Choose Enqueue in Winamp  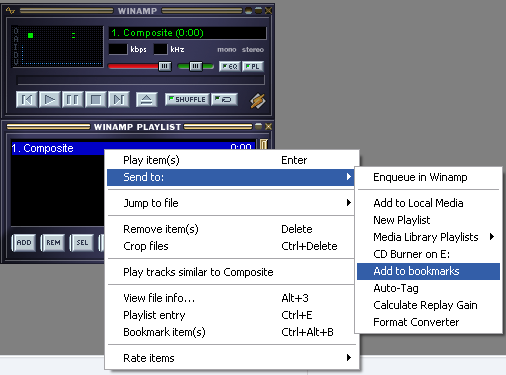tap(428, 177)
